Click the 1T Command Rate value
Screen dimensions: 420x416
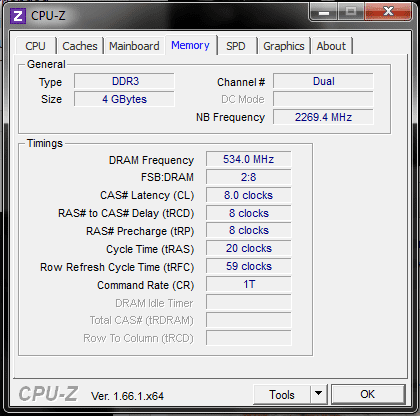(249, 284)
